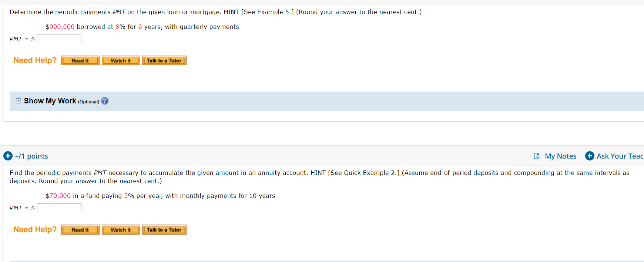Expand the -/1 points plus icon
Screen dimensions: 644x262
pos(8,156)
